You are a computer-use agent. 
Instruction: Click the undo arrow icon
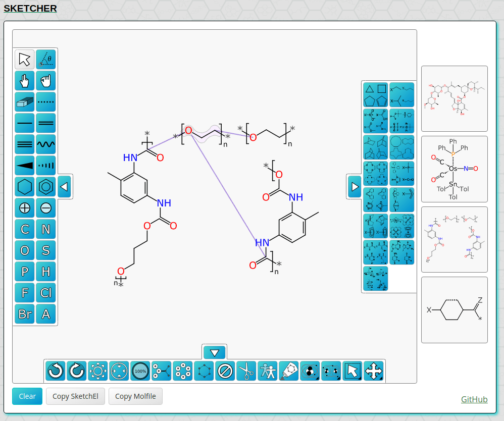[55, 371]
